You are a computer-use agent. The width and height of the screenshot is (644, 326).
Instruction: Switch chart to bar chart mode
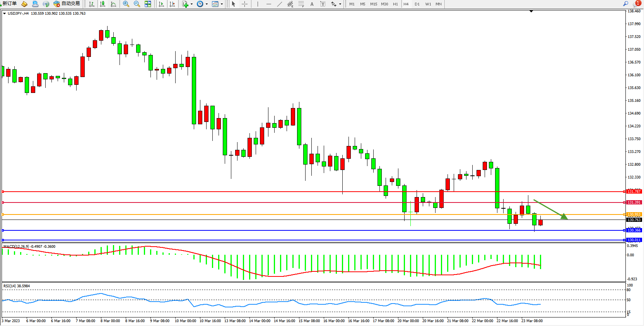pos(92,4)
